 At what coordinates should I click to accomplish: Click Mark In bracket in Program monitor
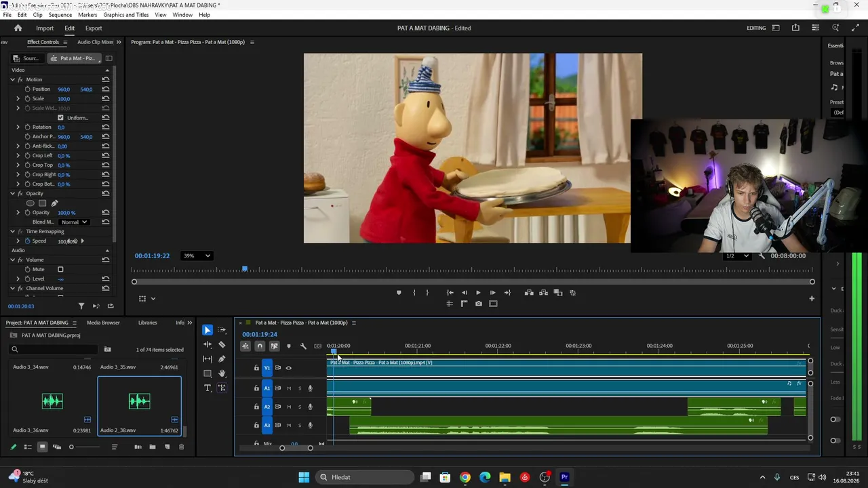pos(414,293)
